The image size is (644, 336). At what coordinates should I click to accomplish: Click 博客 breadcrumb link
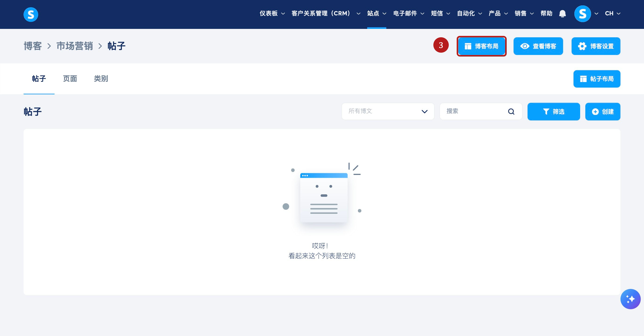click(32, 46)
